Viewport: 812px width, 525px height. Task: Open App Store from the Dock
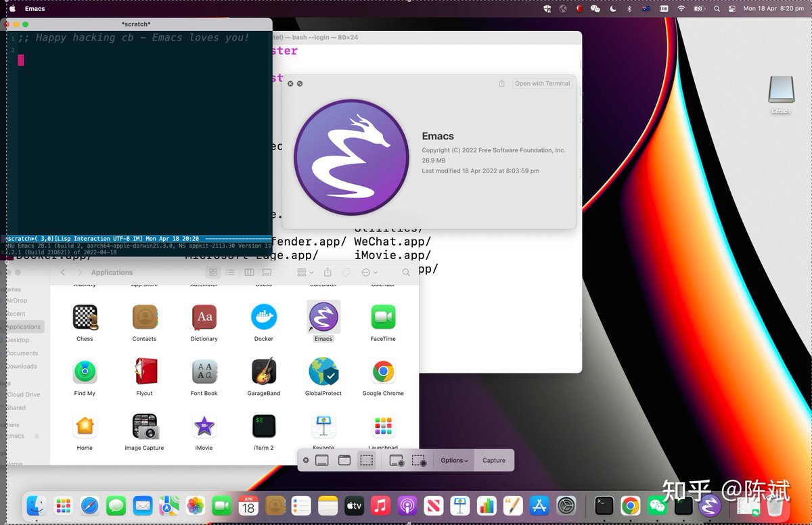click(x=539, y=505)
